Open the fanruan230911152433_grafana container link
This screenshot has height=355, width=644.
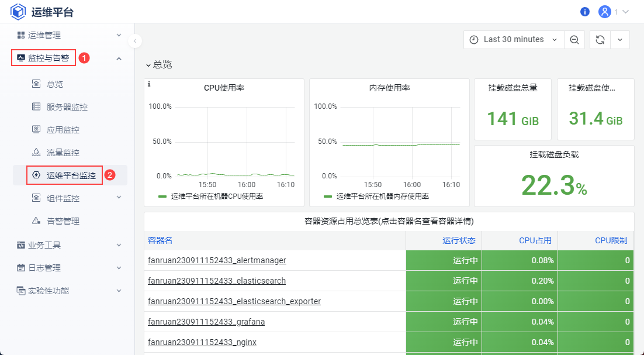tap(206, 322)
